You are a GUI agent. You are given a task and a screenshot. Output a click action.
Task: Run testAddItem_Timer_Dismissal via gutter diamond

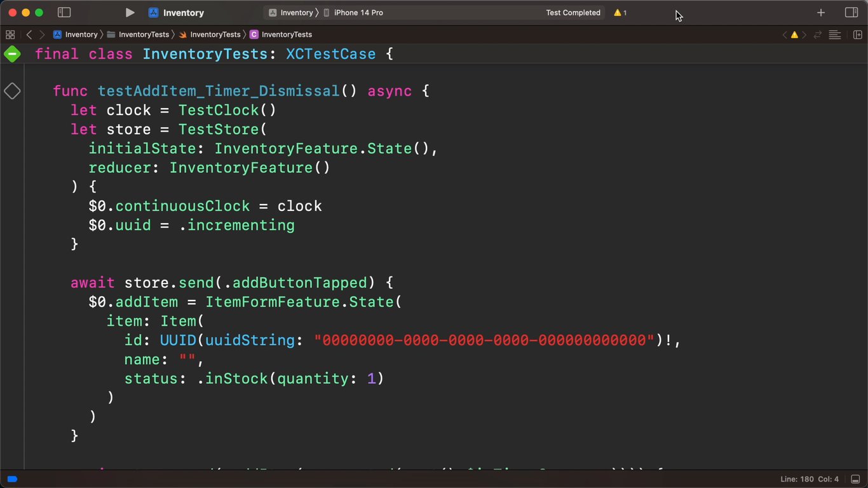click(12, 91)
